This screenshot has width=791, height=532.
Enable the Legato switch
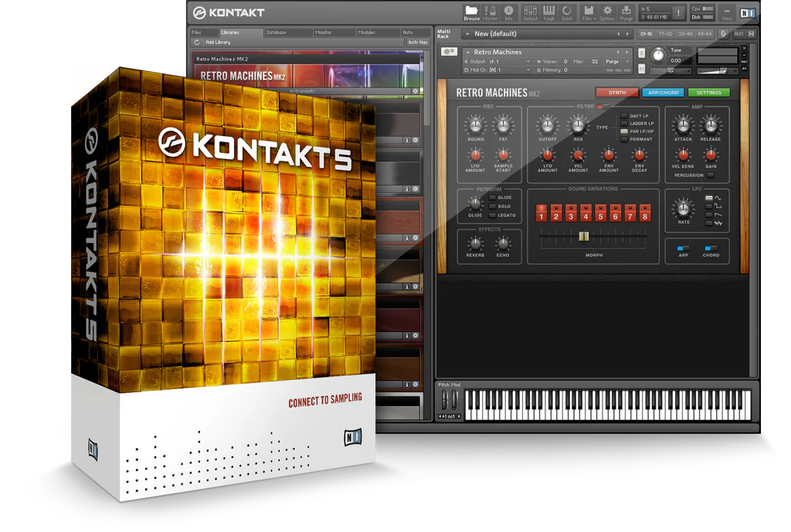tap(492, 215)
